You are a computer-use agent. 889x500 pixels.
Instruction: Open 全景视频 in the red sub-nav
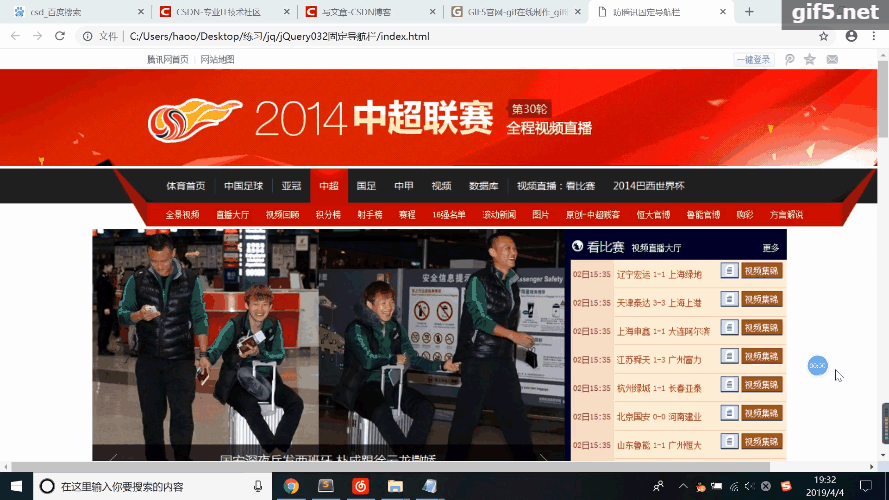[182, 215]
